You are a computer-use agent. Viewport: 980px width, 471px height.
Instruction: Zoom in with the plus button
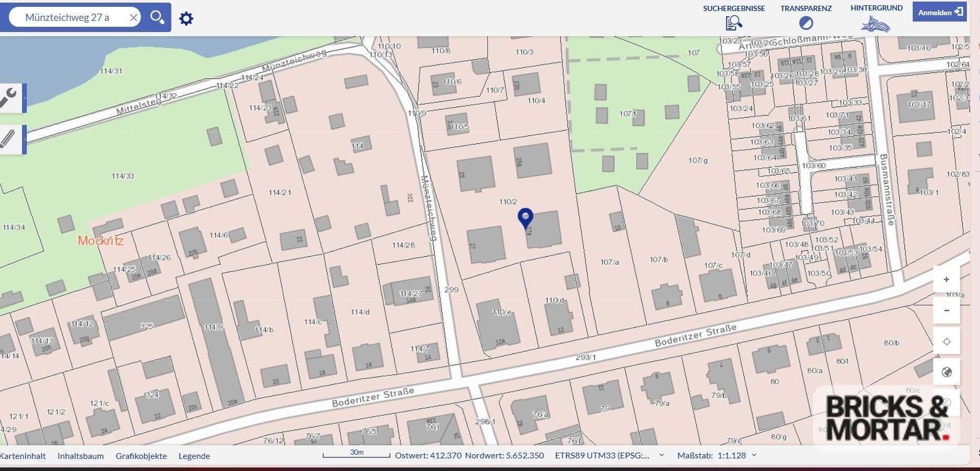click(x=946, y=279)
